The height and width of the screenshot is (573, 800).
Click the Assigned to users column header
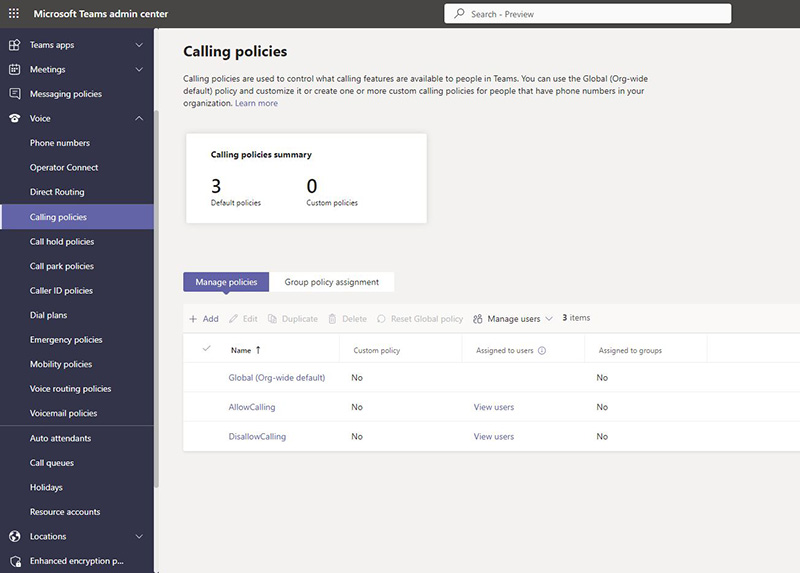[504, 351]
